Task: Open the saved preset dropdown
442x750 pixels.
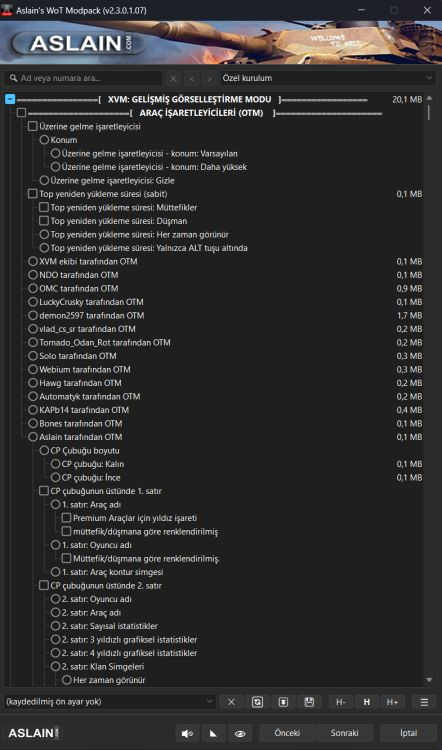Action: [x=110, y=702]
